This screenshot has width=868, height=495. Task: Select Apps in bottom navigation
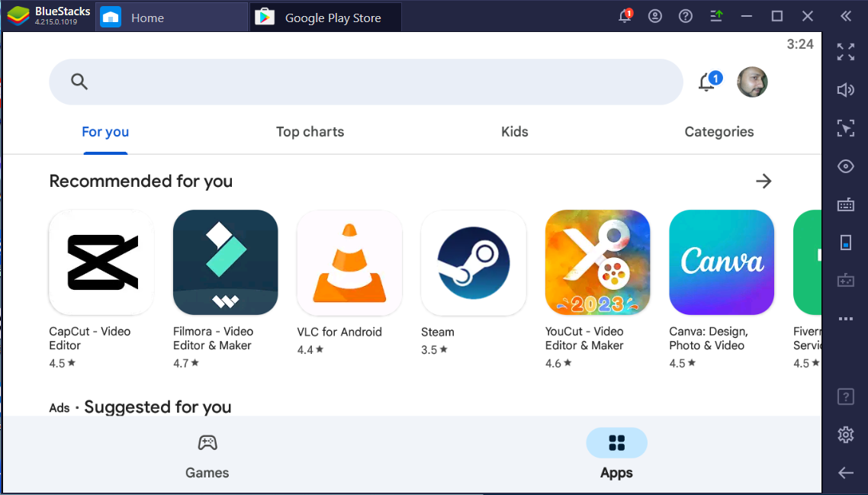click(x=617, y=454)
